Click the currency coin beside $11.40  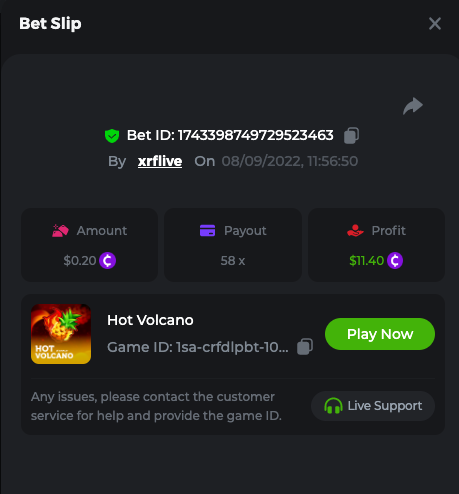click(x=395, y=260)
